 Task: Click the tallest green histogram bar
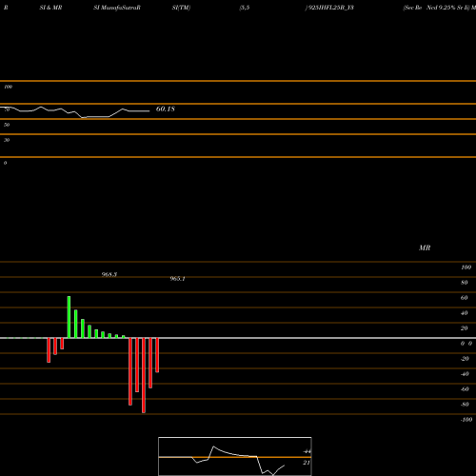tap(69, 317)
